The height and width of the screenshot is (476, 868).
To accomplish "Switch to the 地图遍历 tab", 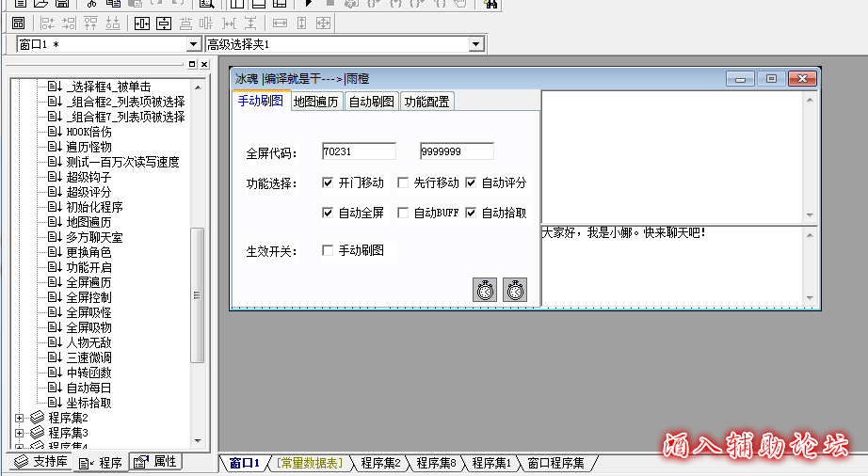I will (315, 102).
